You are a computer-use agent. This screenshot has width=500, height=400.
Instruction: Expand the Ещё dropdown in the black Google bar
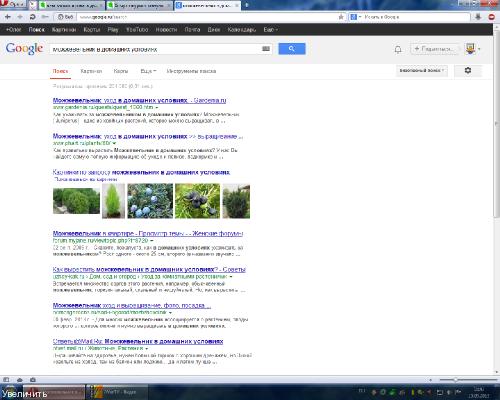(x=270, y=30)
